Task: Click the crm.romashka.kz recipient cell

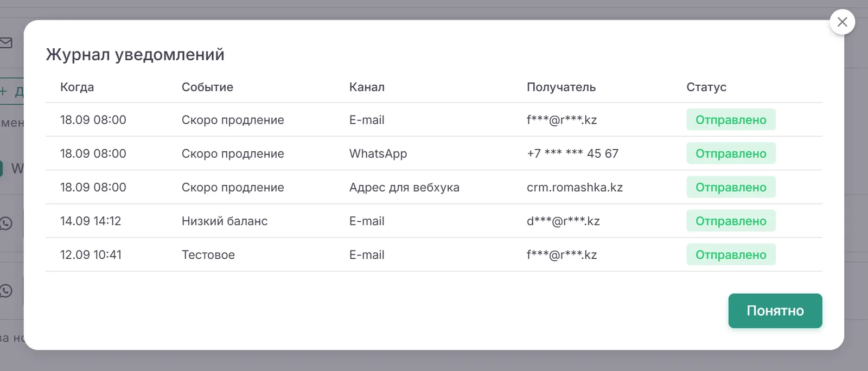Action: [575, 187]
